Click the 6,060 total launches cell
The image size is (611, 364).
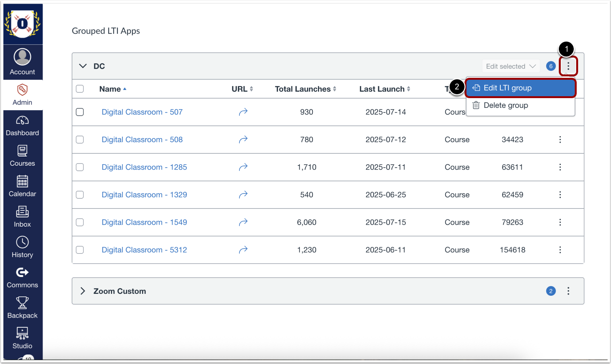(306, 222)
